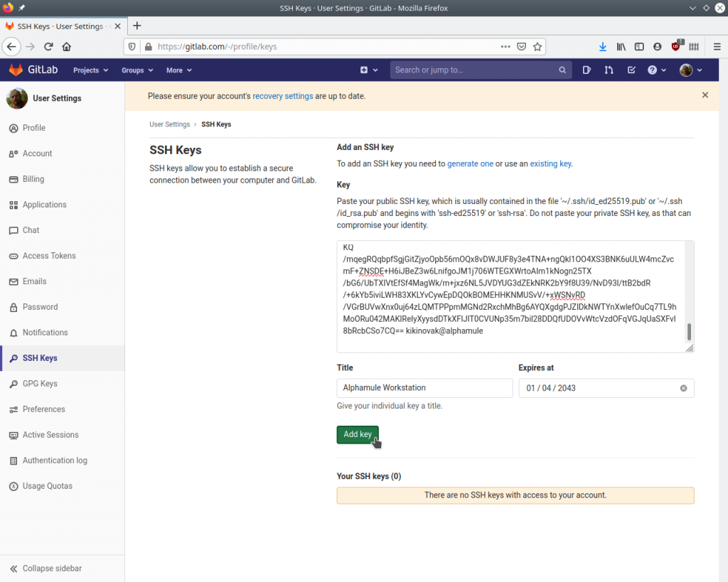Image resolution: width=728 pixels, height=582 pixels.
Task: Click the Add key button
Action: (x=358, y=434)
